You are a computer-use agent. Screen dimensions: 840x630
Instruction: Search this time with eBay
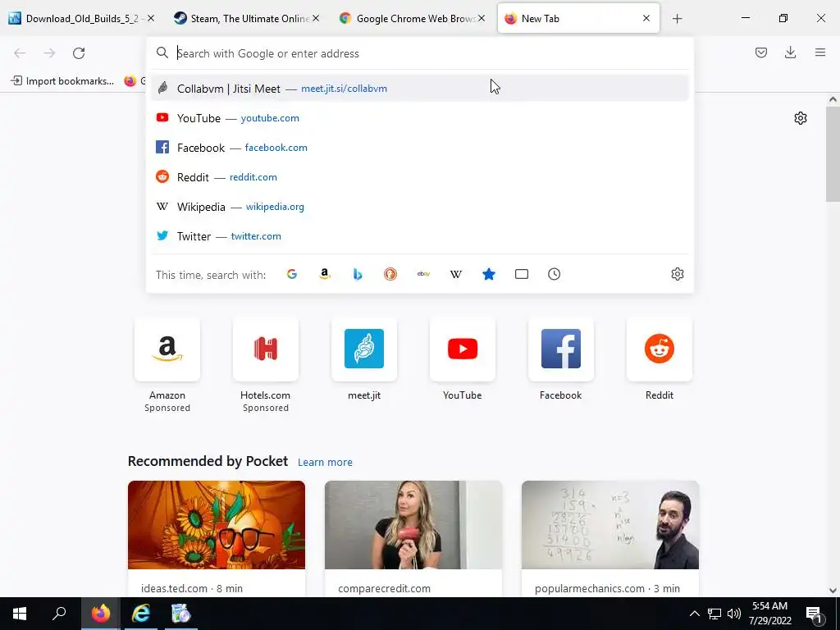423,274
